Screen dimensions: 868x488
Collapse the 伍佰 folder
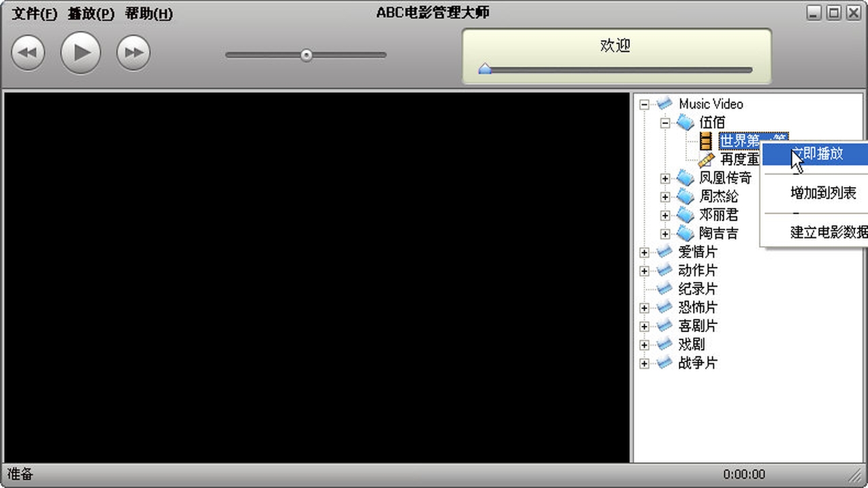(x=665, y=123)
